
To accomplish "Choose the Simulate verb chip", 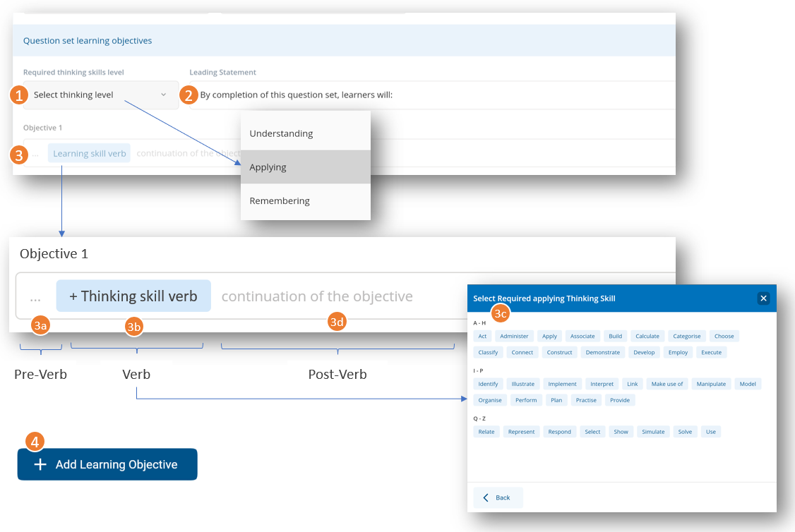I will coord(653,432).
